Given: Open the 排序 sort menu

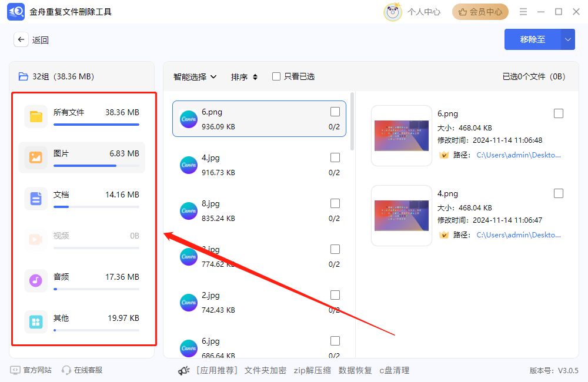Looking at the screenshot, I should (244, 77).
